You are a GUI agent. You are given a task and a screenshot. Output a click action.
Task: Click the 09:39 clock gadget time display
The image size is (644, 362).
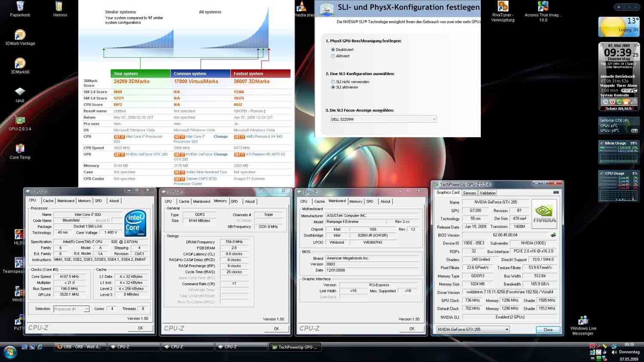pos(617,52)
